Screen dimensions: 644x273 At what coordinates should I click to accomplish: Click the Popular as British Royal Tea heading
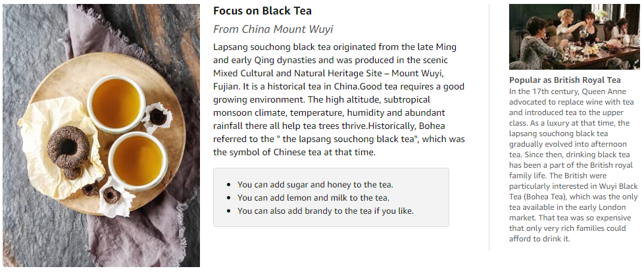pos(564,80)
